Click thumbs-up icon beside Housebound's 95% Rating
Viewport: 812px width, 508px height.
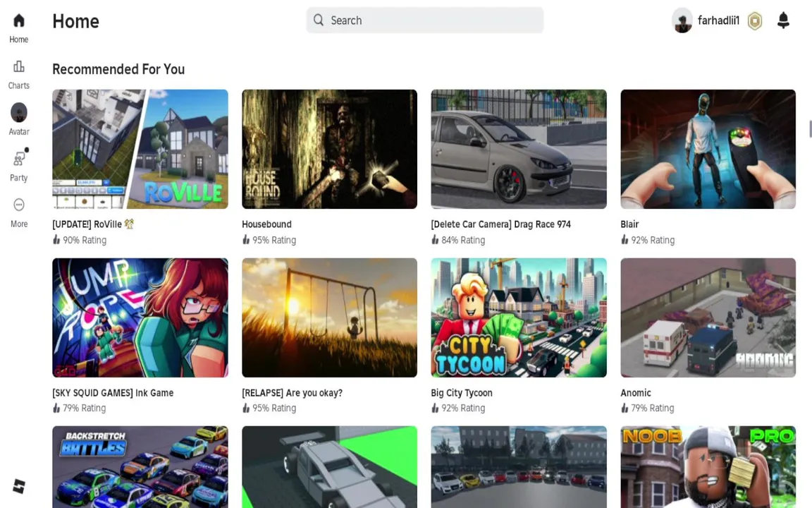[246, 239]
